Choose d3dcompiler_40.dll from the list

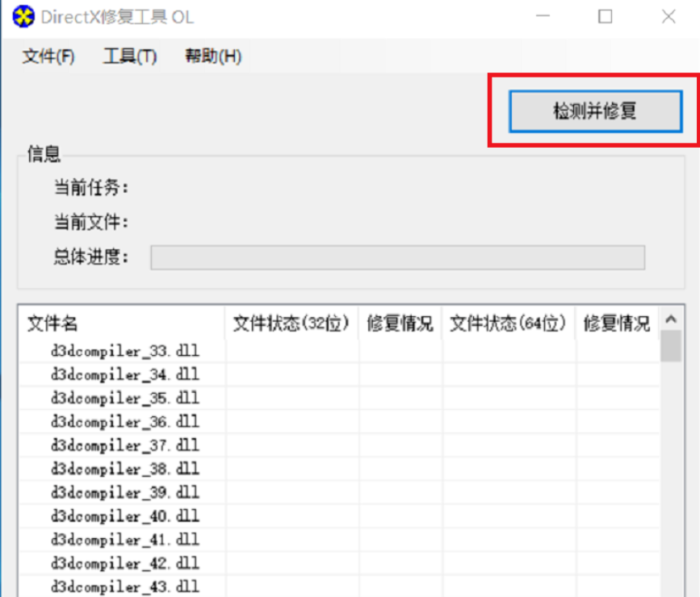[x=124, y=516]
